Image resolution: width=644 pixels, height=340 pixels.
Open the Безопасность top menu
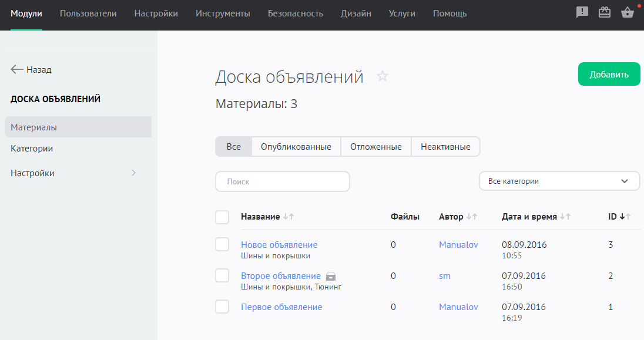pyautogui.click(x=295, y=14)
